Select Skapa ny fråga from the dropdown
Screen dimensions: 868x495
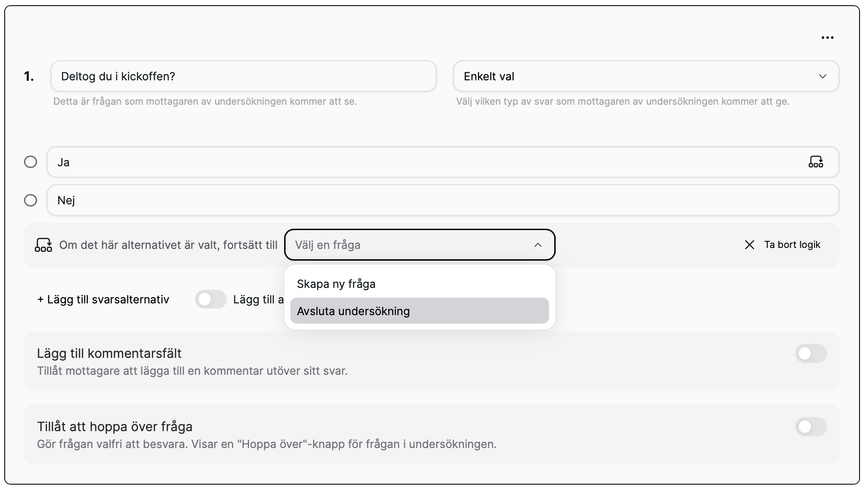pyautogui.click(x=336, y=284)
